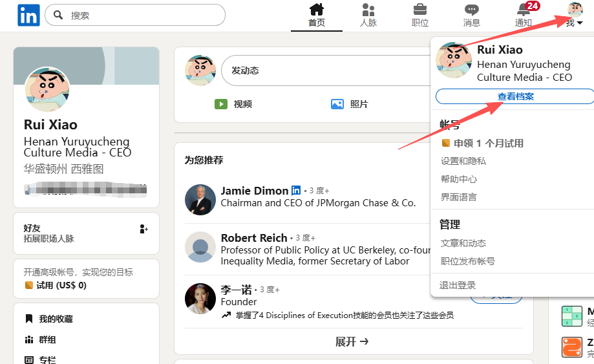Click Jamie Dimon's profile photo
594x364 pixels.
coord(200,200)
